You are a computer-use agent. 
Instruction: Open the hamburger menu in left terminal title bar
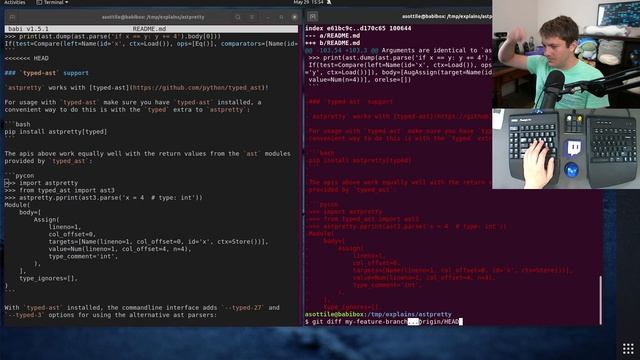252,17
